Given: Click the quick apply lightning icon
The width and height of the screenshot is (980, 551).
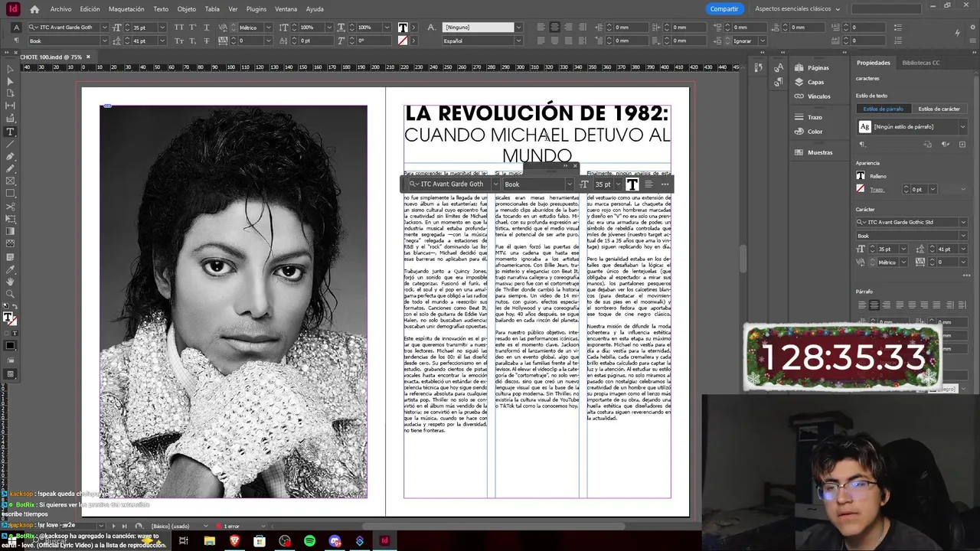Looking at the screenshot, I should coord(958,33).
